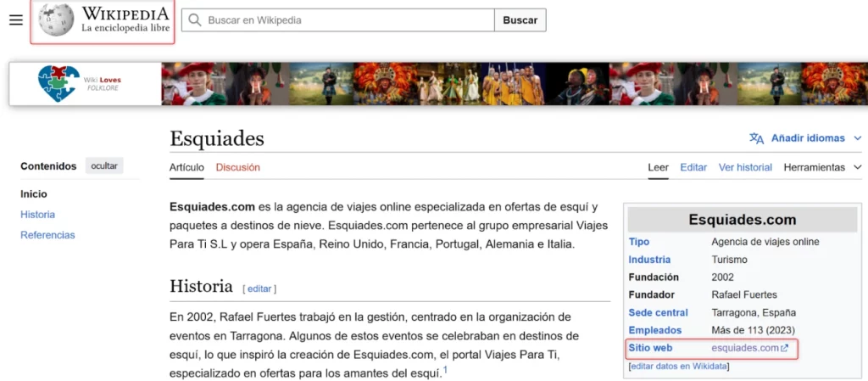
Task: Click the Más de 113 (2023) value
Action: 752,331
